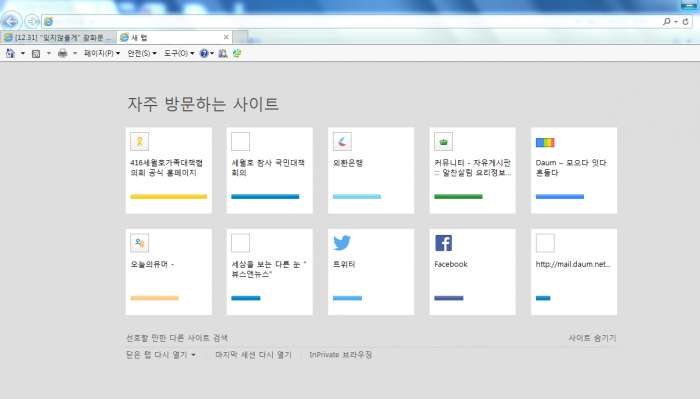Click the green add-on icon in command bar

(237, 54)
